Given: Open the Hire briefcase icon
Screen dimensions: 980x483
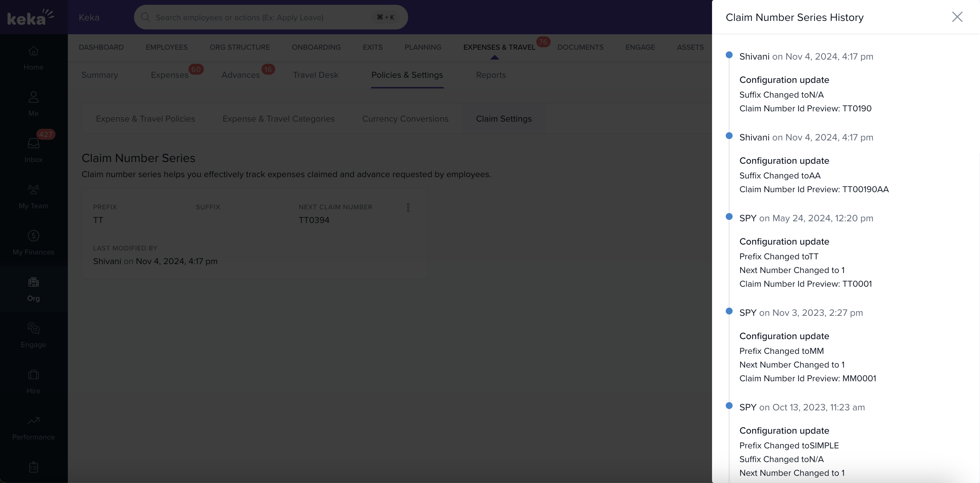Looking at the screenshot, I should [34, 375].
